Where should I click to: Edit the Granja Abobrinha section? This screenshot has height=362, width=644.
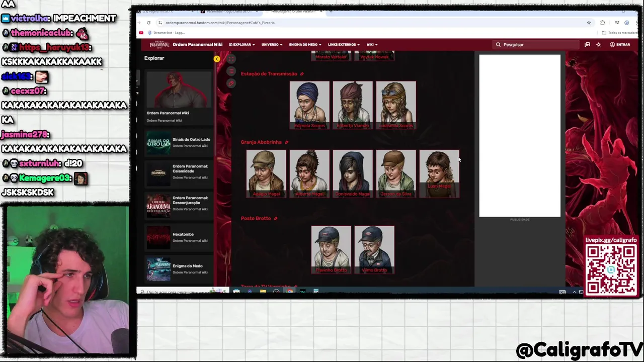coord(286,142)
